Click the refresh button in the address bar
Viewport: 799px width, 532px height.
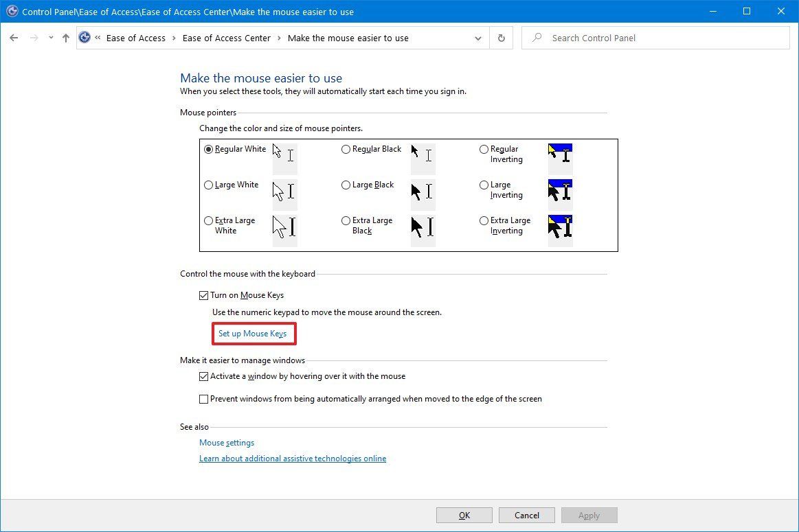pos(501,38)
